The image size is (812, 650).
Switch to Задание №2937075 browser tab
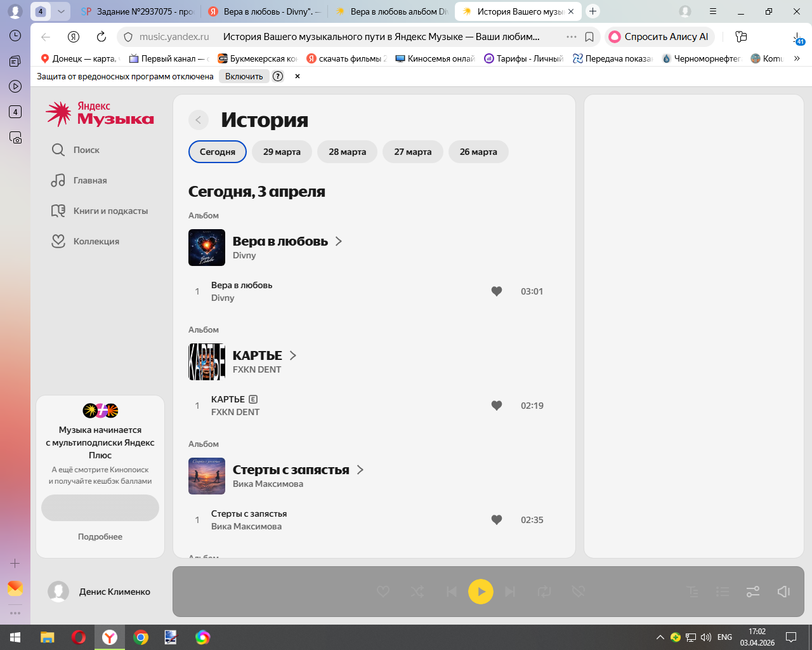[x=137, y=11]
